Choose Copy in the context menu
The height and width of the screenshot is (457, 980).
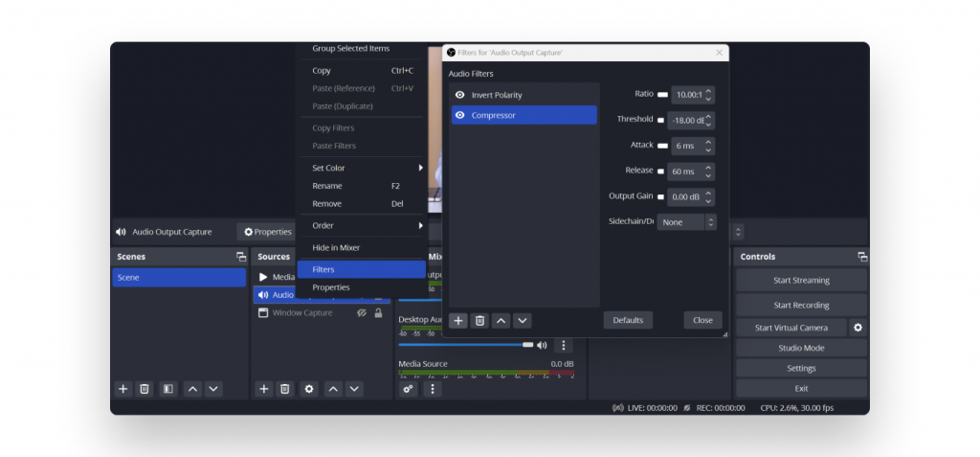coord(362,71)
